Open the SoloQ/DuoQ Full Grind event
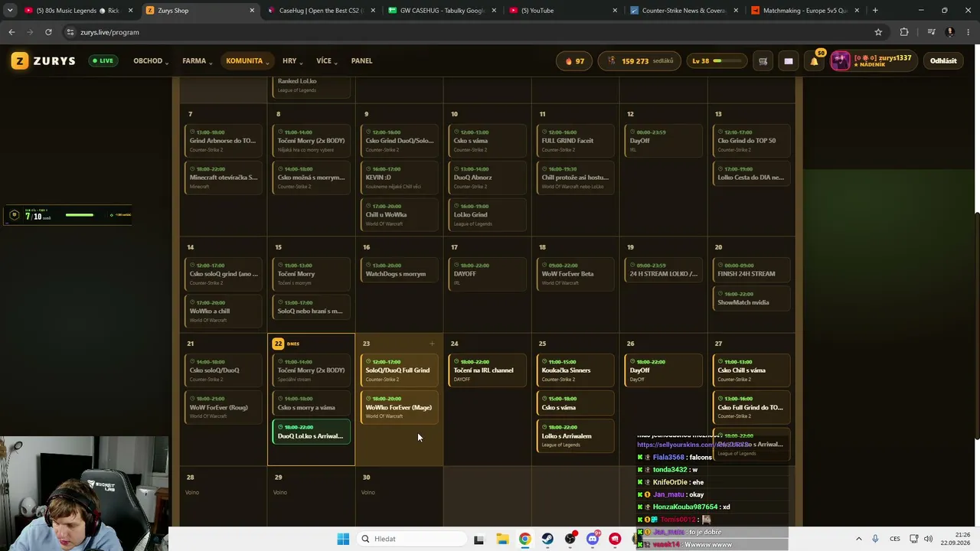980x551 pixels. [399, 370]
